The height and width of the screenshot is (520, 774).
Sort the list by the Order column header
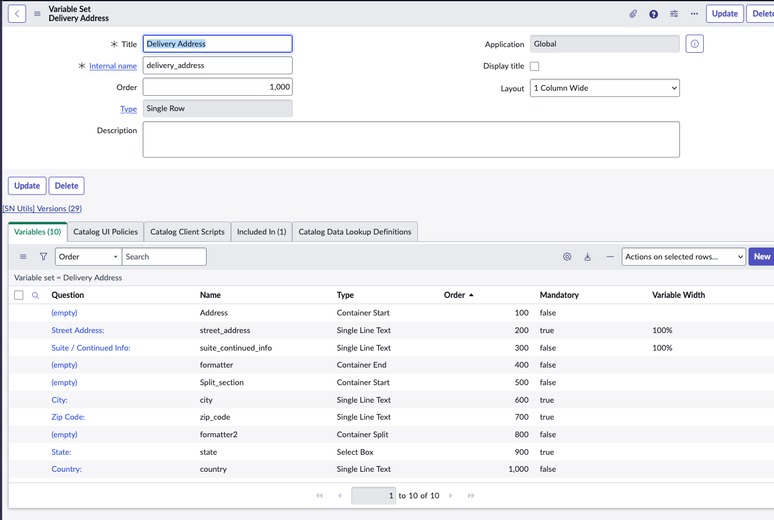(x=455, y=295)
